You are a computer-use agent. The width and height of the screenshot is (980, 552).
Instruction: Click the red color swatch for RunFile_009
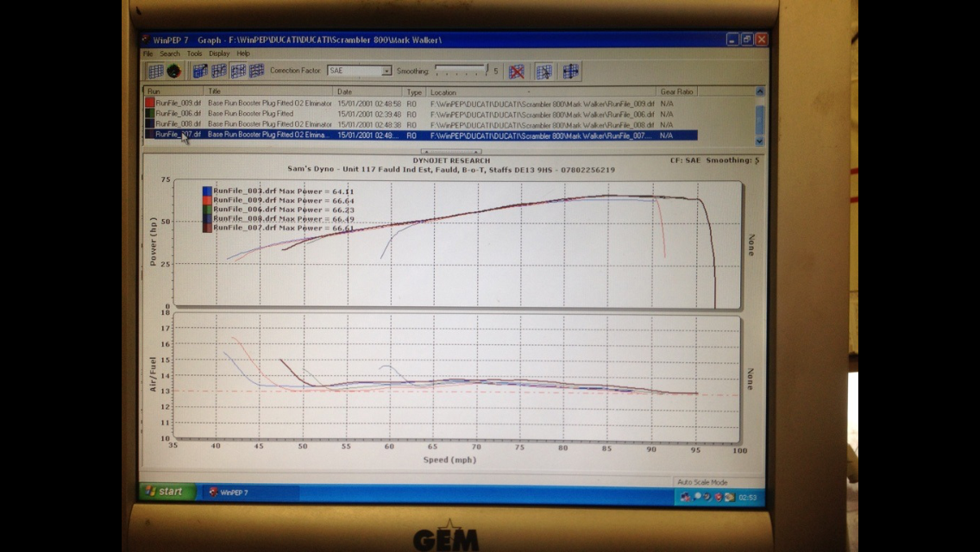coord(149,103)
